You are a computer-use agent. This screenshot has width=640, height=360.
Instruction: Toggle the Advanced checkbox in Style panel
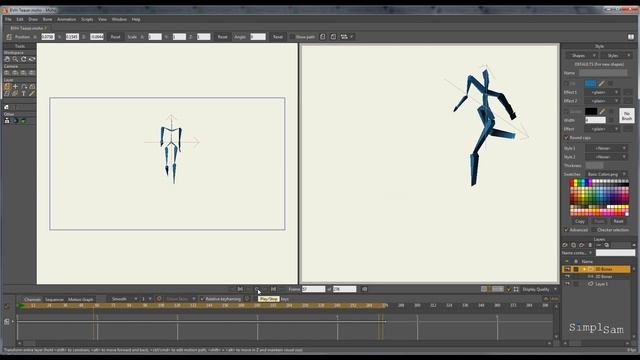point(566,230)
